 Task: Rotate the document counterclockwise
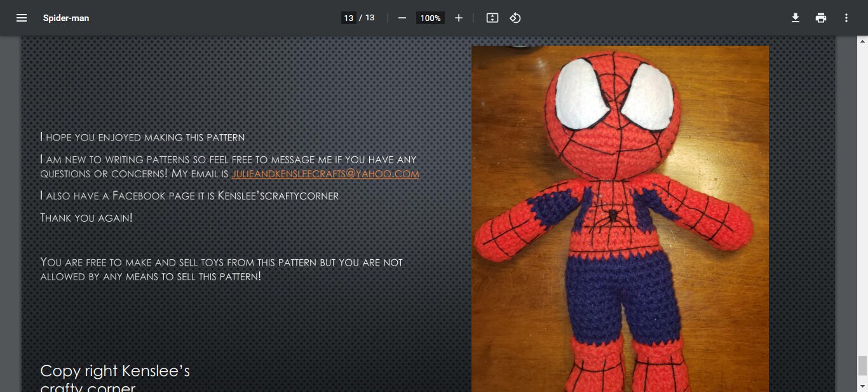click(515, 18)
